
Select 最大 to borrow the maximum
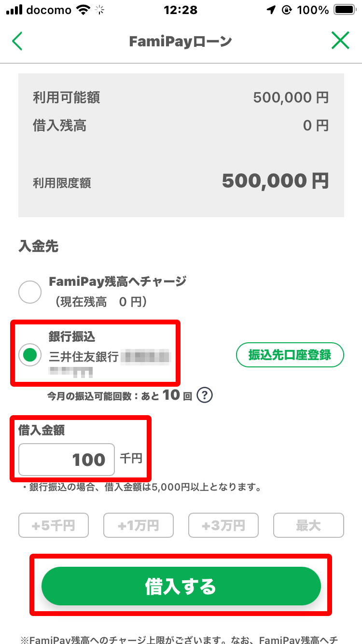click(x=308, y=525)
